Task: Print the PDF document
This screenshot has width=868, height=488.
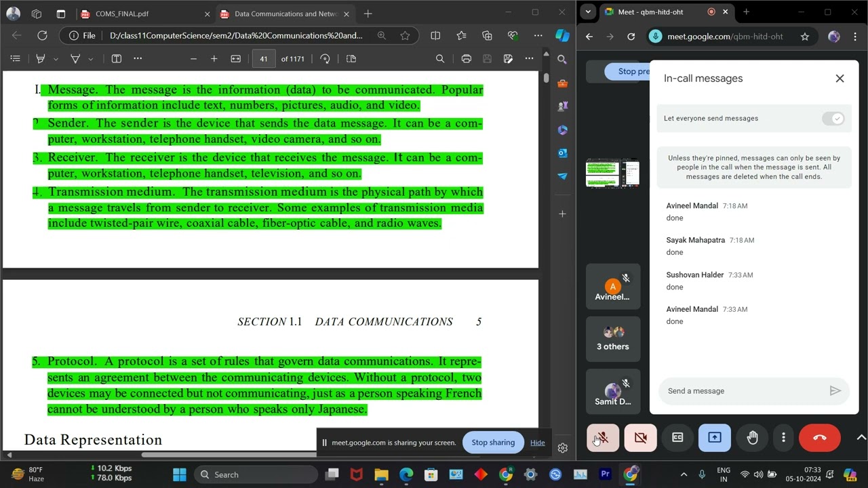Action: click(467, 59)
